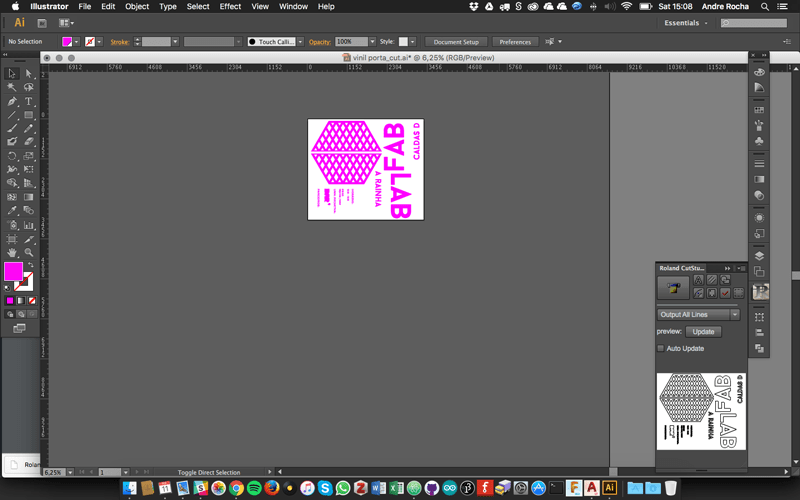Open the Stroke panel icon
Image resolution: width=800 pixels, height=500 pixels.
tap(759, 163)
